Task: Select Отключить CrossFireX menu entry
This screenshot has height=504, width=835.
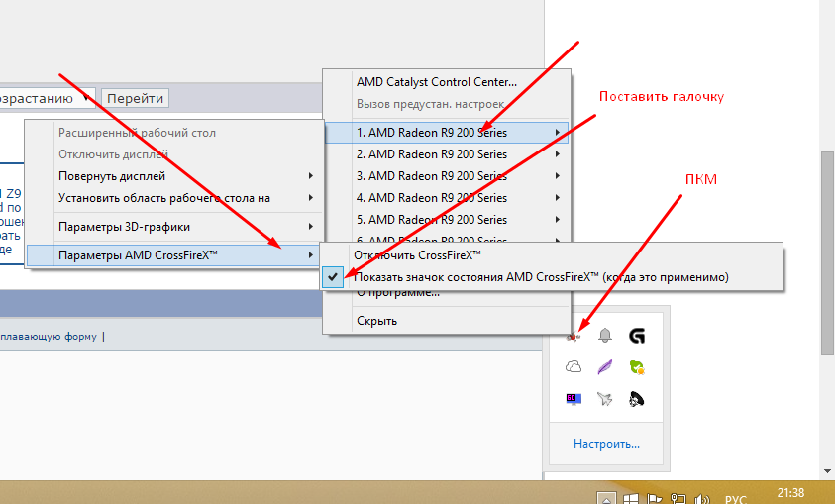Action: pyautogui.click(x=552, y=255)
